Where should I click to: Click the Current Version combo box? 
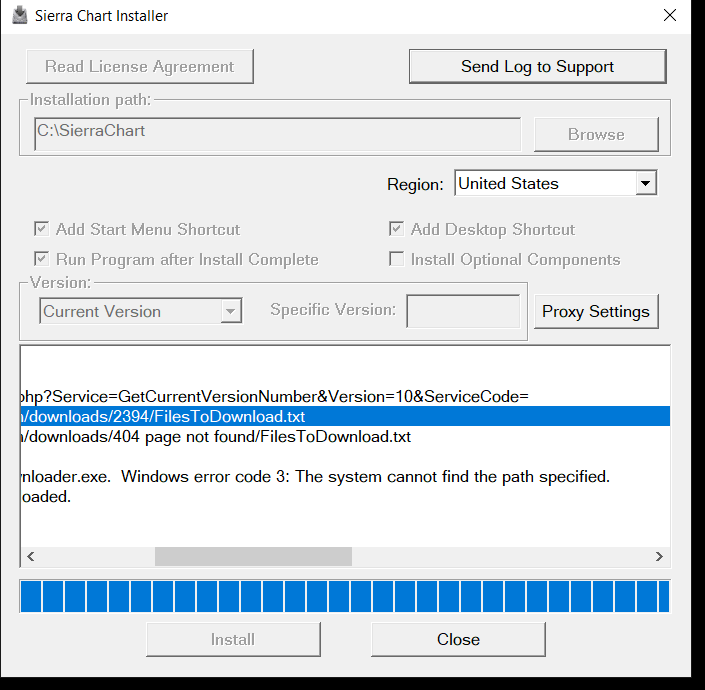(x=141, y=311)
